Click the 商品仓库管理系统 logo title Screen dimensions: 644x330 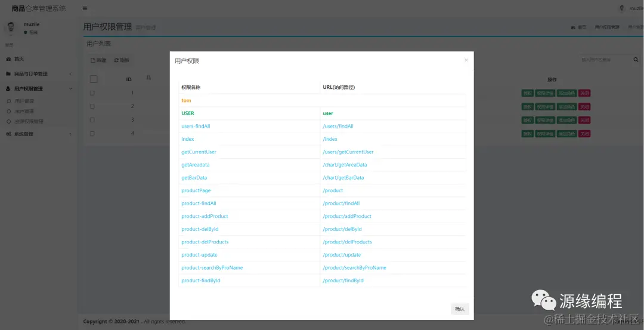(39, 8)
